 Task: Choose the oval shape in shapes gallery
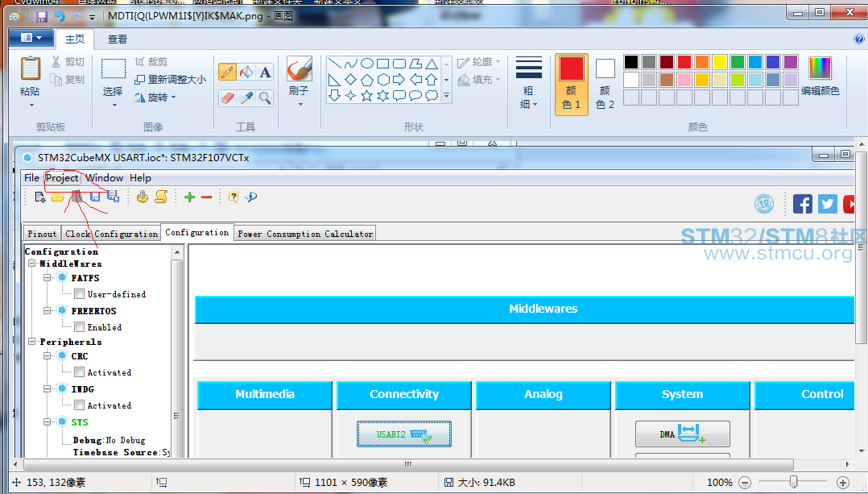(366, 64)
